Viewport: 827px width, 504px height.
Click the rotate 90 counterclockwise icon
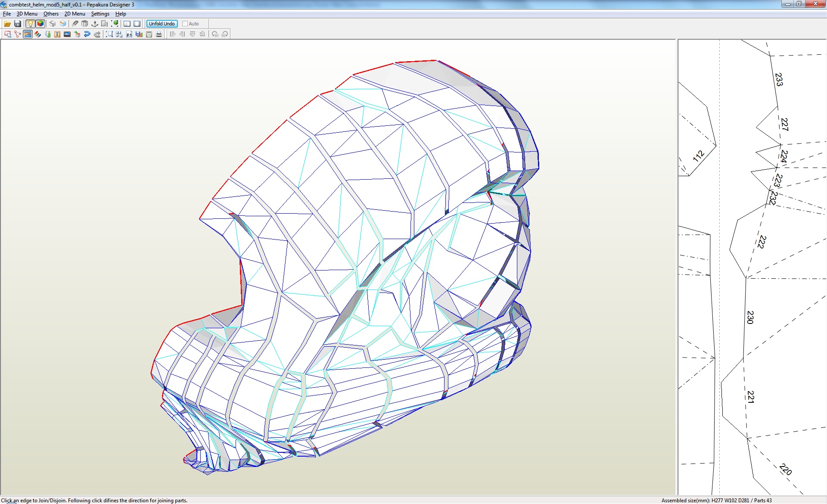click(x=215, y=34)
